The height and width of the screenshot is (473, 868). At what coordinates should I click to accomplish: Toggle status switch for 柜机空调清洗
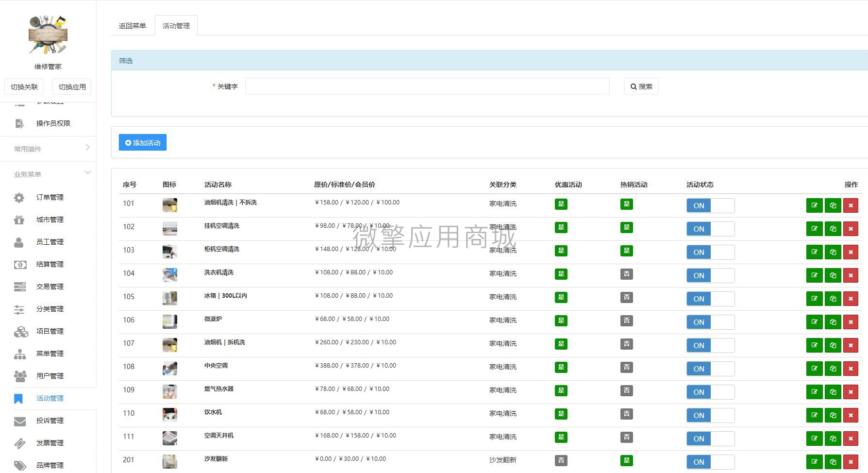pos(710,252)
